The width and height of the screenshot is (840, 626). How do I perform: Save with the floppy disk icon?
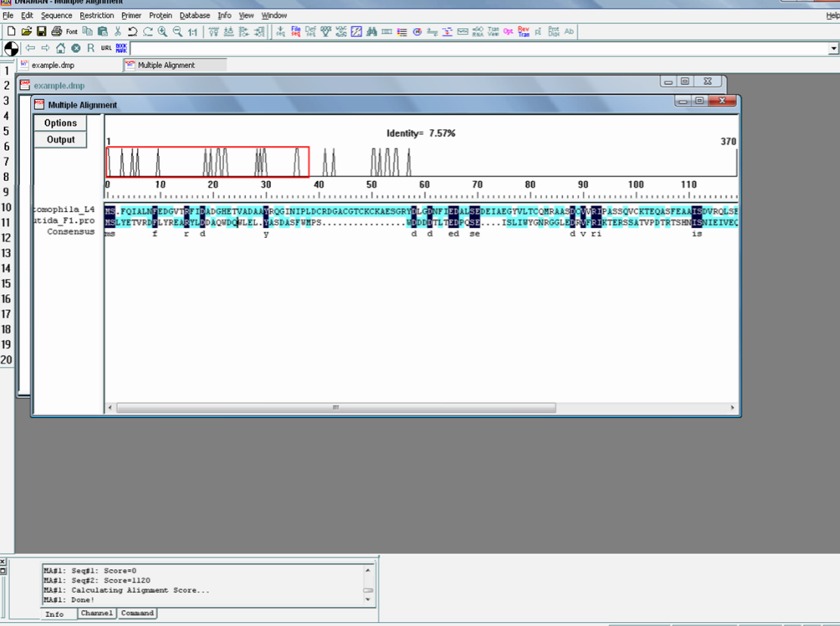[x=42, y=32]
